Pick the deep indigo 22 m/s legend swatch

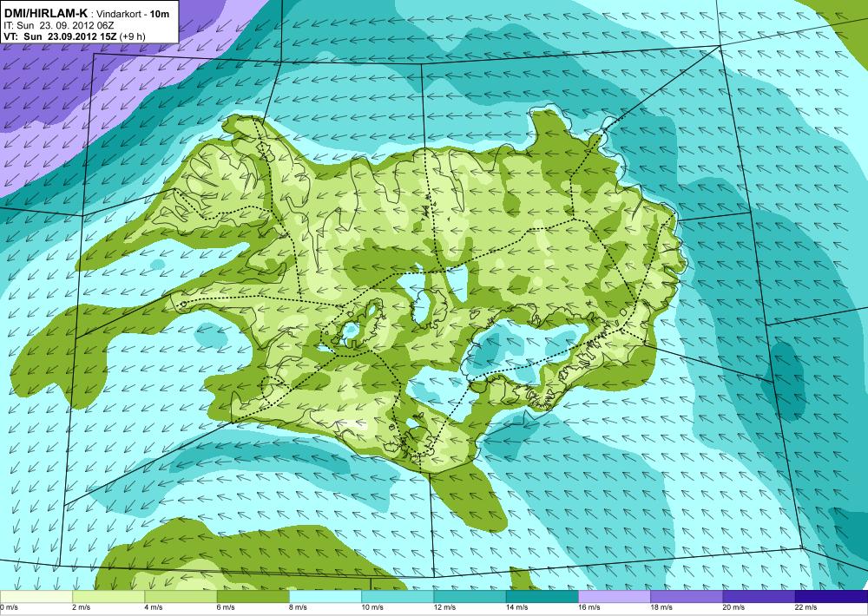pos(832,597)
